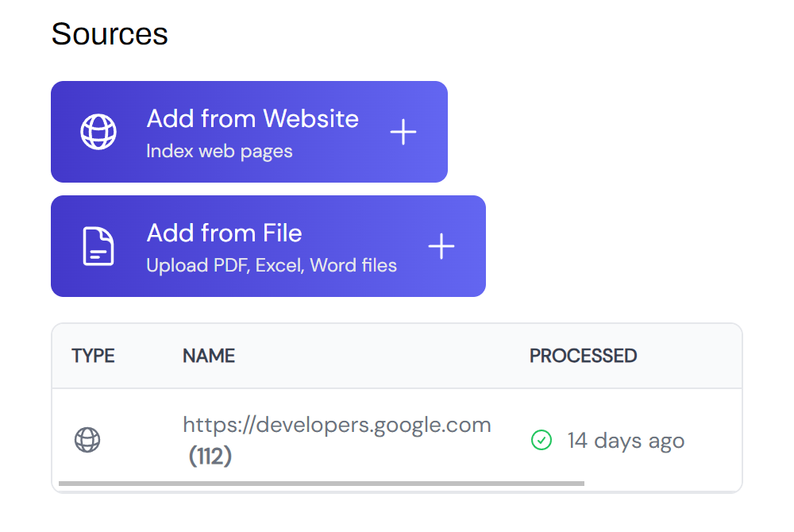The height and width of the screenshot is (532, 794).
Task: Click the document icon on Add from File
Action: tap(98, 246)
